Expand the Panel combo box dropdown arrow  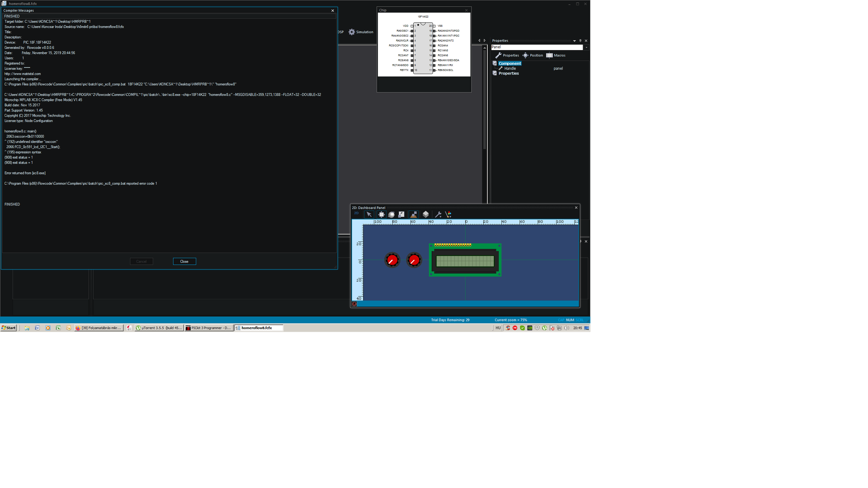tap(586, 47)
